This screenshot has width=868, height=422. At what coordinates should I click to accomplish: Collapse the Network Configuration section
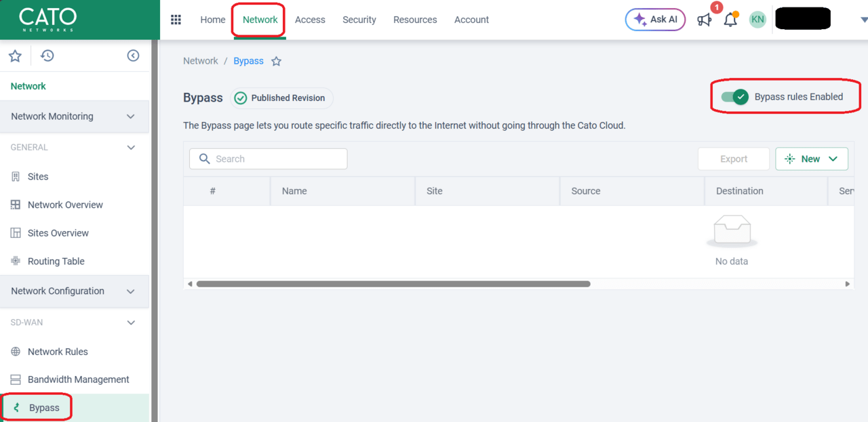[x=131, y=291]
